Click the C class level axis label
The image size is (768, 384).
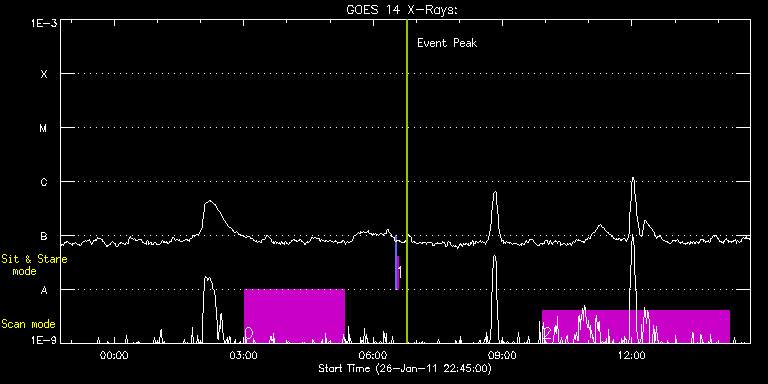(x=44, y=182)
